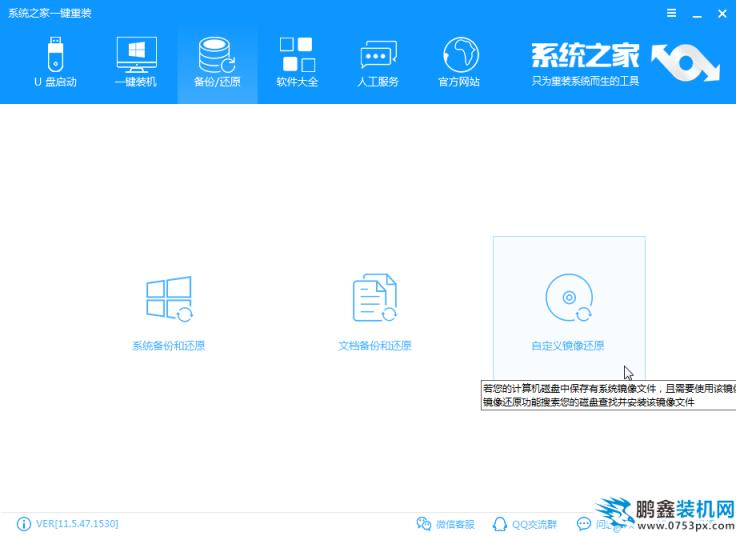
Task: Click the feedback speech bubble icon in footer
Action: tap(583, 523)
